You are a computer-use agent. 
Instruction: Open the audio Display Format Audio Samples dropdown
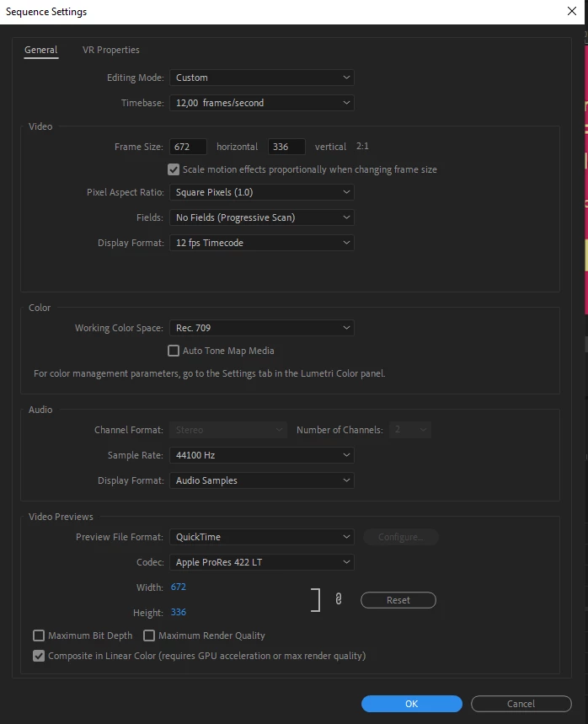(x=262, y=480)
